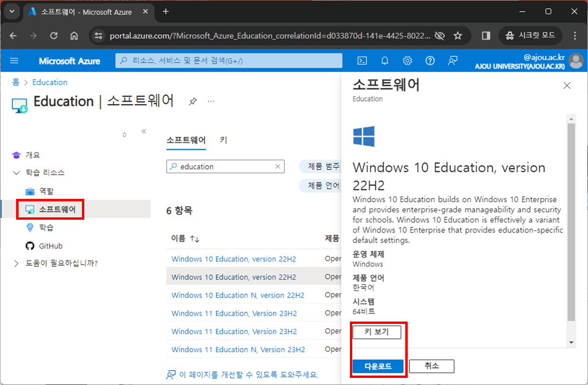Image resolution: width=588 pixels, height=385 pixels.
Task: Open the Chrome side panel icon
Action: [486, 36]
